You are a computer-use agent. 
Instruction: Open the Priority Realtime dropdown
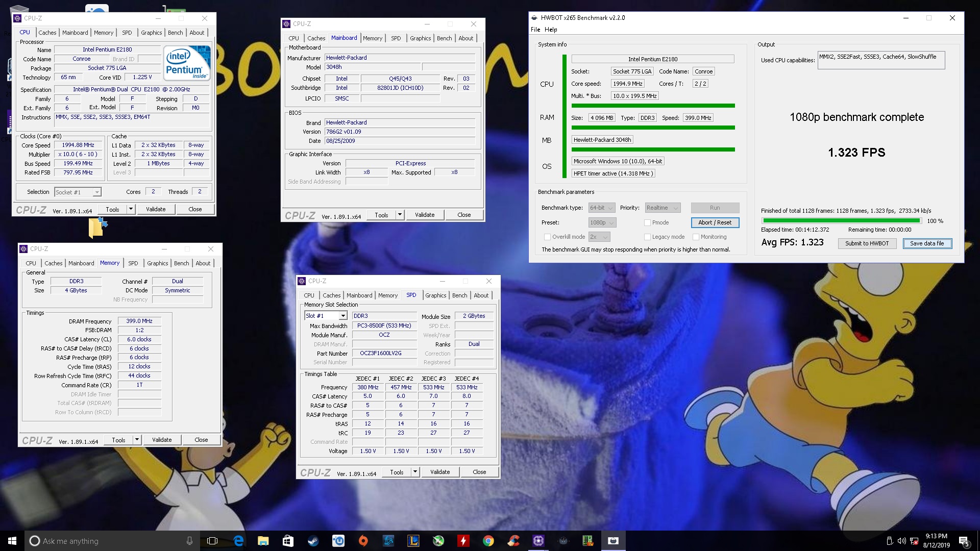click(x=663, y=208)
